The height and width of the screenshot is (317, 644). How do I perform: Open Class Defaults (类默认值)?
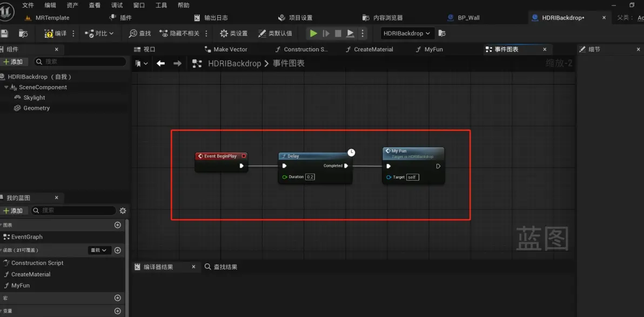(275, 34)
